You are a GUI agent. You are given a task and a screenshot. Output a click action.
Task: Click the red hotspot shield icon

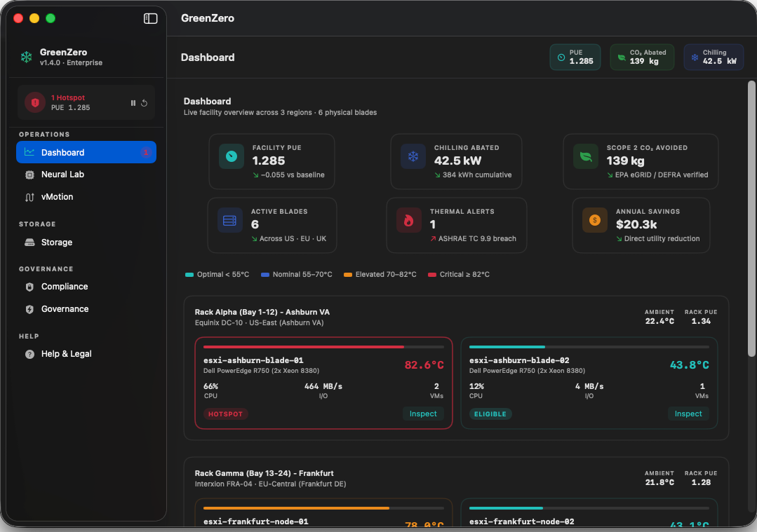coord(35,102)
